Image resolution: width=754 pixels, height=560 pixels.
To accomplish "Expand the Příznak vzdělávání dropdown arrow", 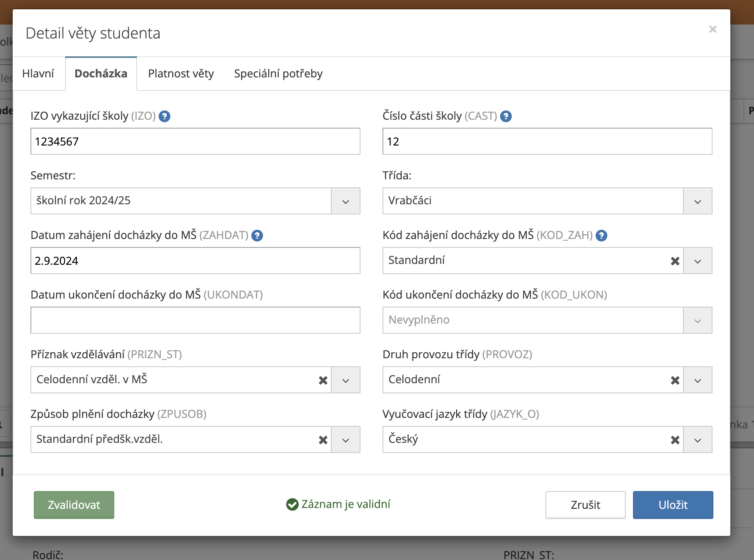I will tap(345, 380).
